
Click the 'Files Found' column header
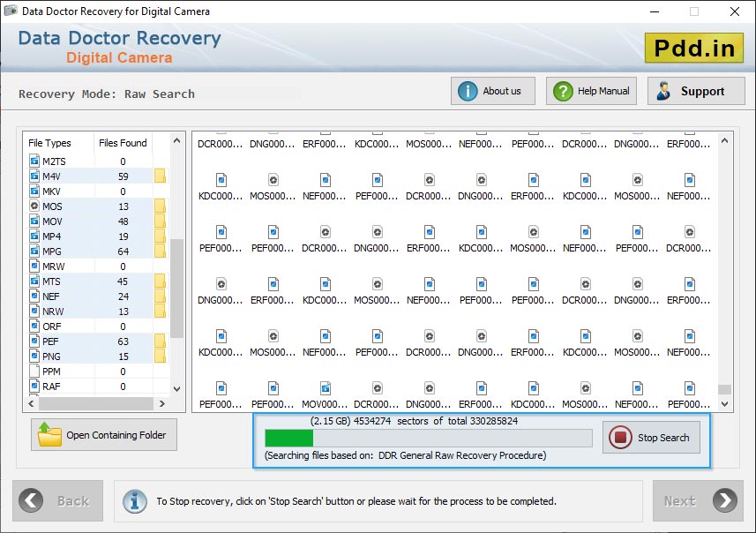(x=123, y=143)
